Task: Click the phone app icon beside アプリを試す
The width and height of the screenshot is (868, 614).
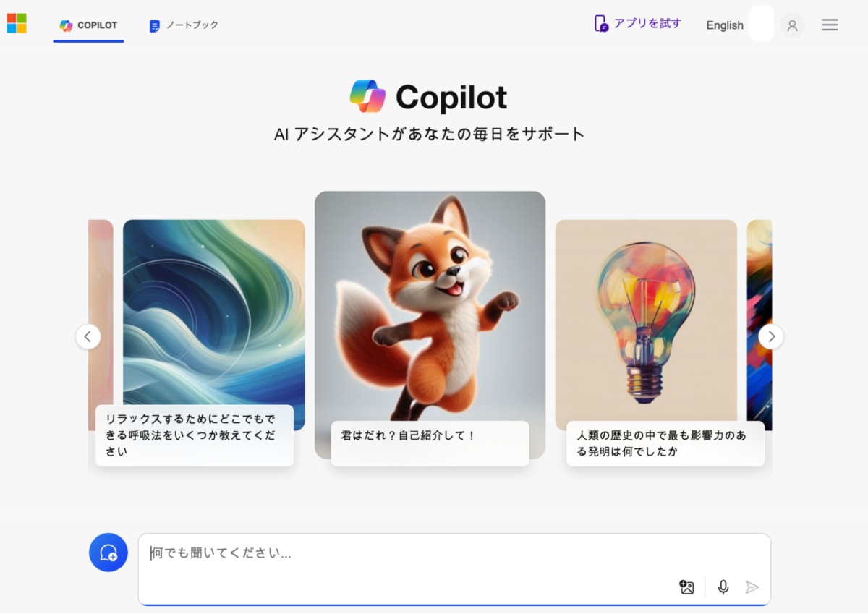Action: 601,24
